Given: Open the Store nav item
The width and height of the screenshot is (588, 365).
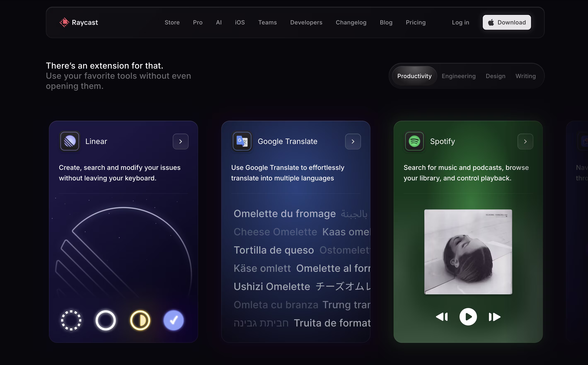Looking at the screenshot, I should click(172, 22).
